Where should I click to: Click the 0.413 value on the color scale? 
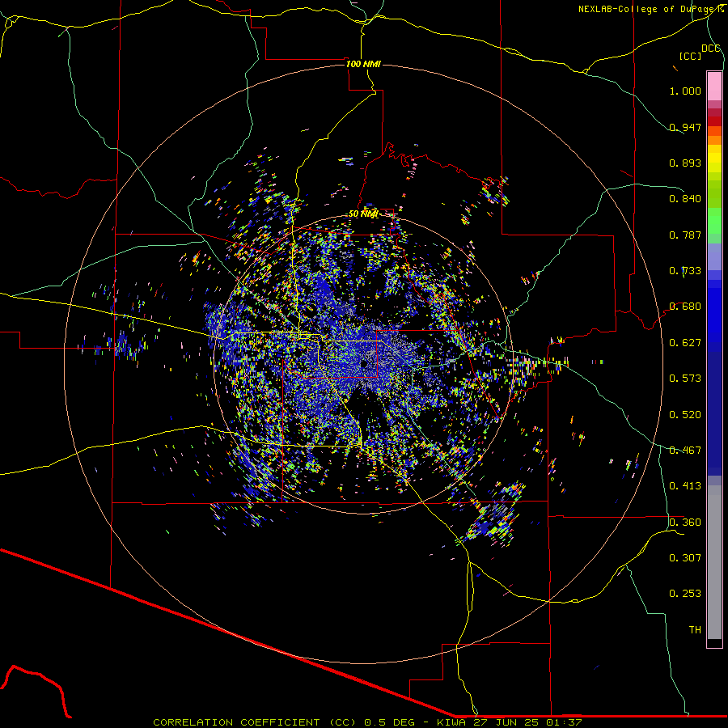point(685,486)
